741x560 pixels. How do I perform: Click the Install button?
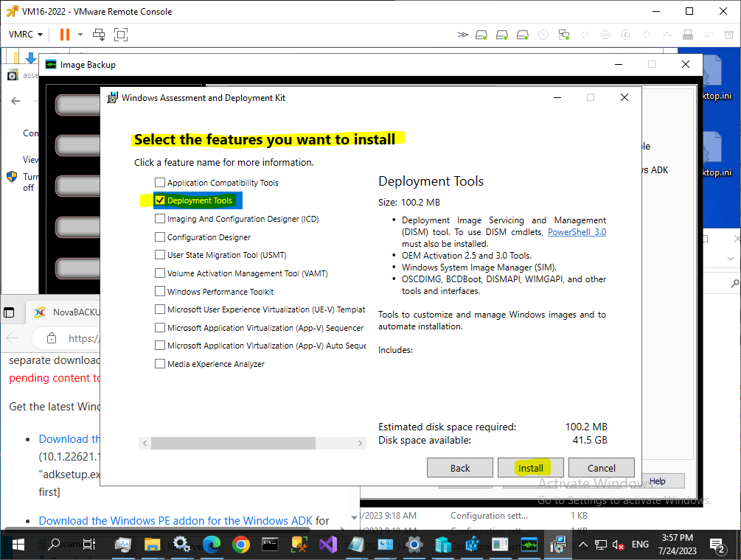tap(531, 468)
